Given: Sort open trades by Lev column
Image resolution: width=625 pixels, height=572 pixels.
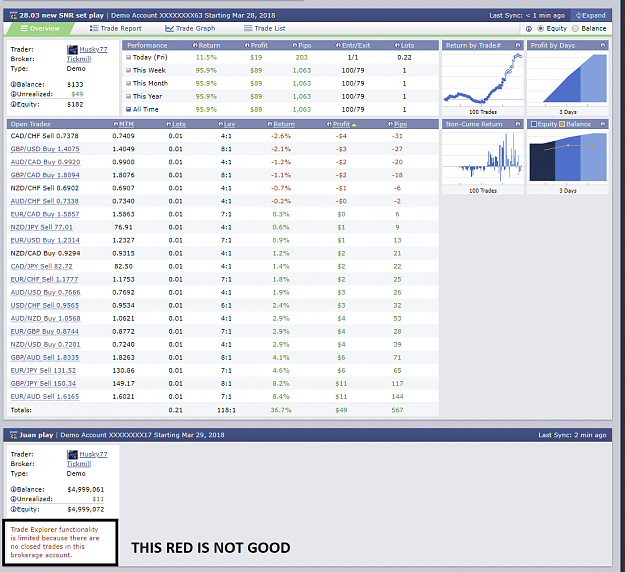Looking at the screenshot, I should click(230, 124).
